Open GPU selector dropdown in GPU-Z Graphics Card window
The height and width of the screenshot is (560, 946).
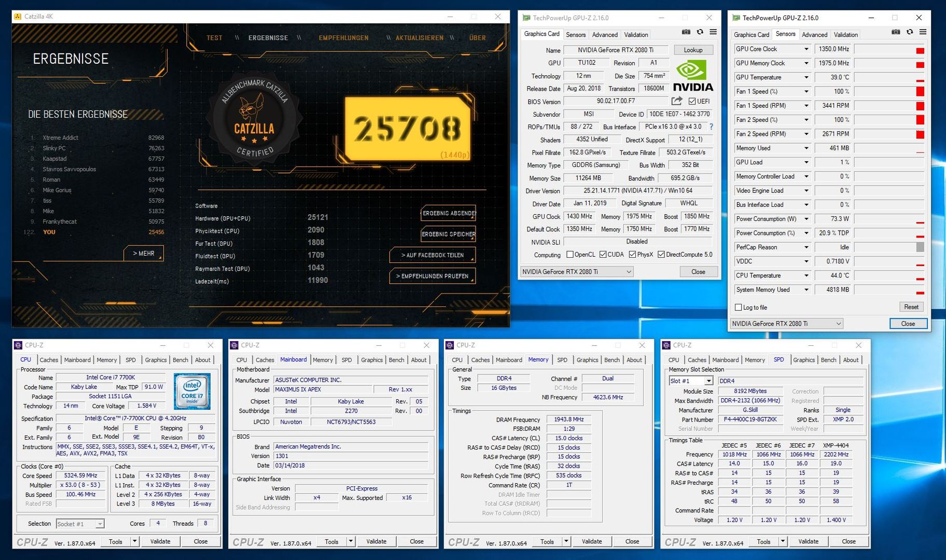[577, 272]
